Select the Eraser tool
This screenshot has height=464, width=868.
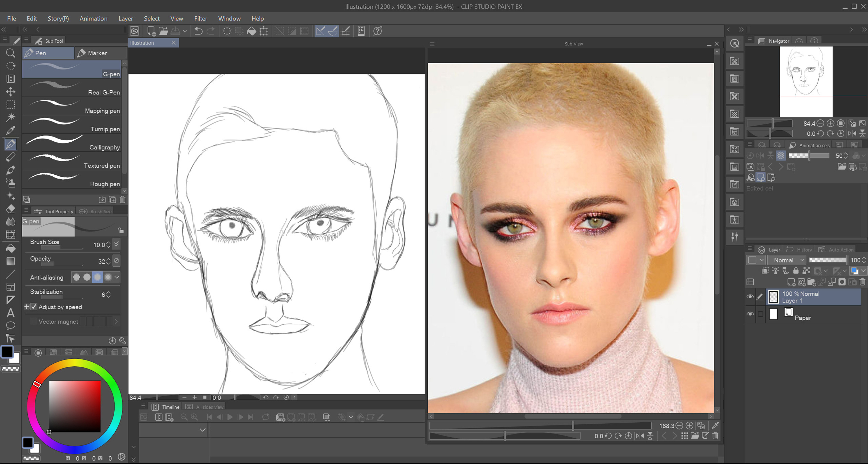(x=10, y=209)
